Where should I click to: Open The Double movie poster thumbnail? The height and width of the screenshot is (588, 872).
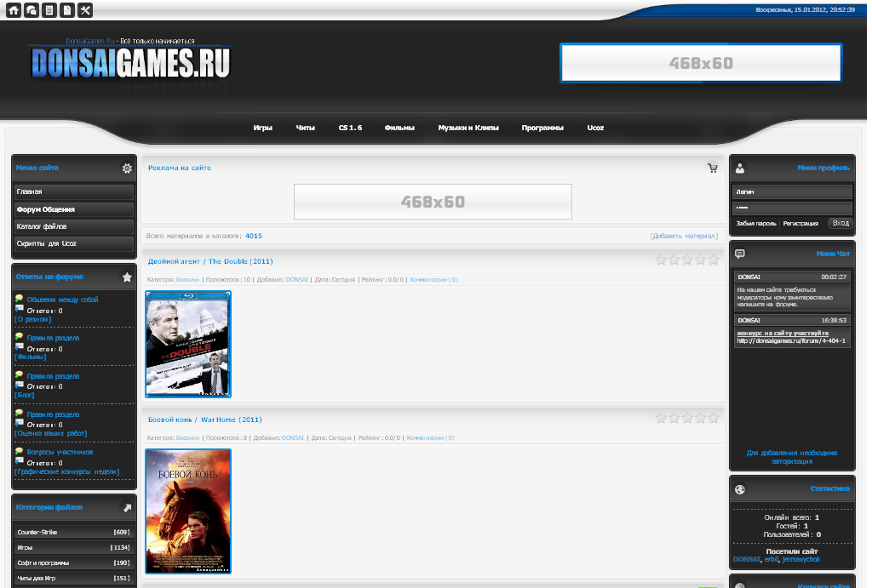188,344
